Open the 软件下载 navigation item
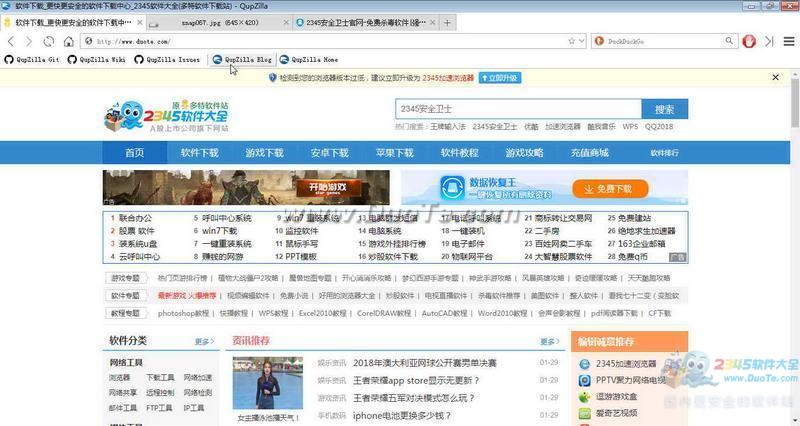The image size is (800, 426). 199,153
